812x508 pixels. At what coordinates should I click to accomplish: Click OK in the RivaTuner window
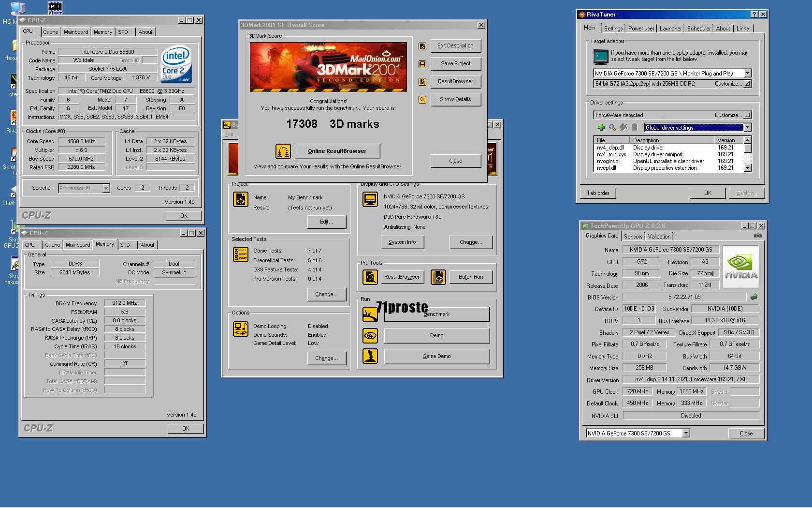[x=708, y=193]
